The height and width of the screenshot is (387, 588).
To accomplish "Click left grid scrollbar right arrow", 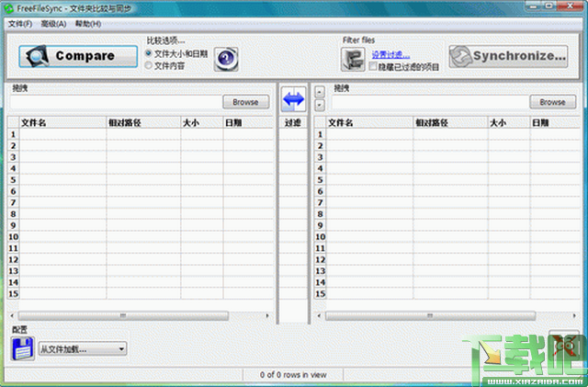I will [267, 315].
